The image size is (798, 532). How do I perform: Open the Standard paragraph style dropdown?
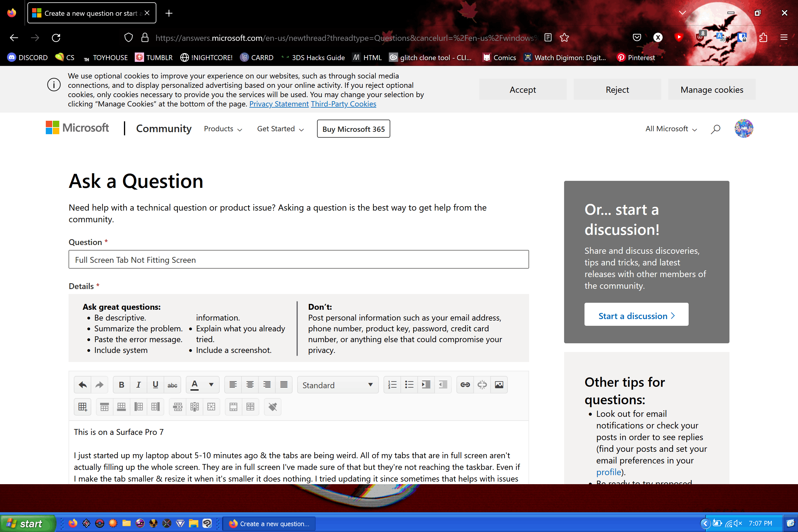pyautogui.click(x=337, y=385)
